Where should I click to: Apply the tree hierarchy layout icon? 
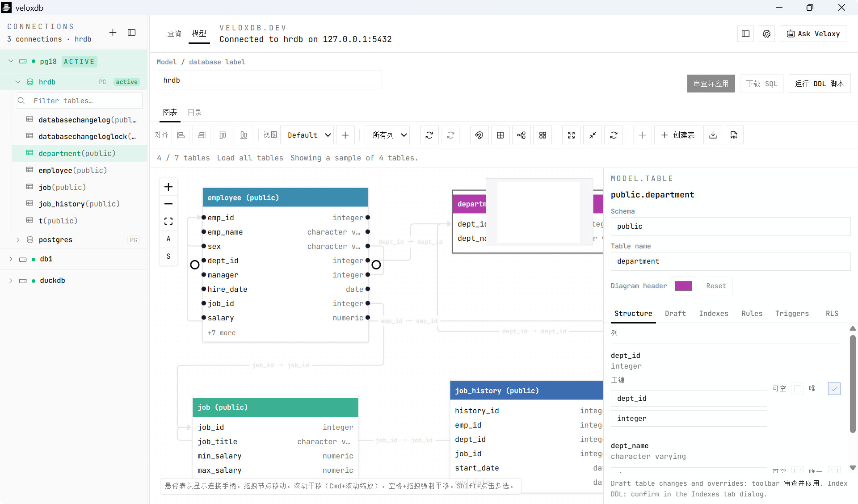click(522, 135)
